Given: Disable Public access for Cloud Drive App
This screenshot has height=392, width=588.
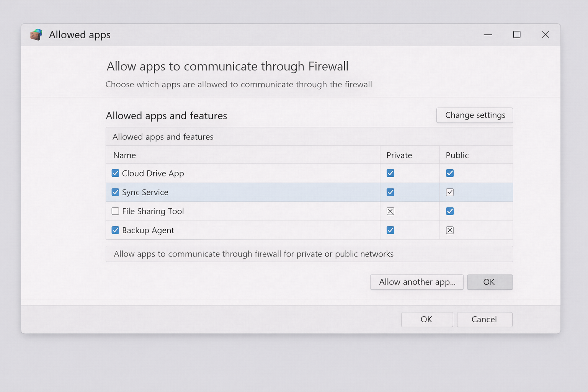Looking at the screenshot, I should tap(450, 173).
